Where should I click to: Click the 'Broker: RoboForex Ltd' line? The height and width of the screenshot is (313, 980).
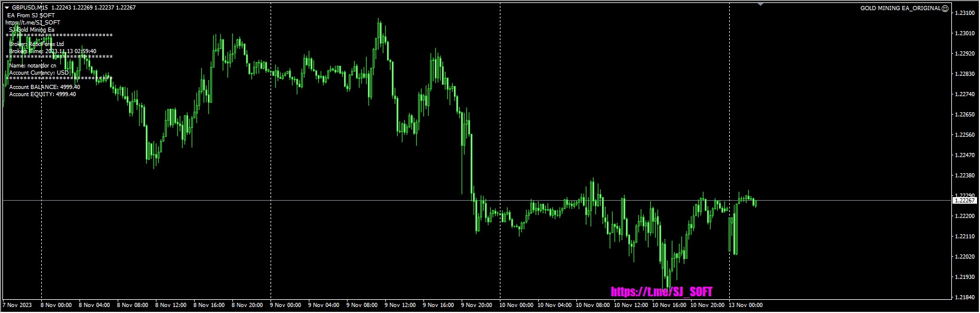tap(36, 44)
